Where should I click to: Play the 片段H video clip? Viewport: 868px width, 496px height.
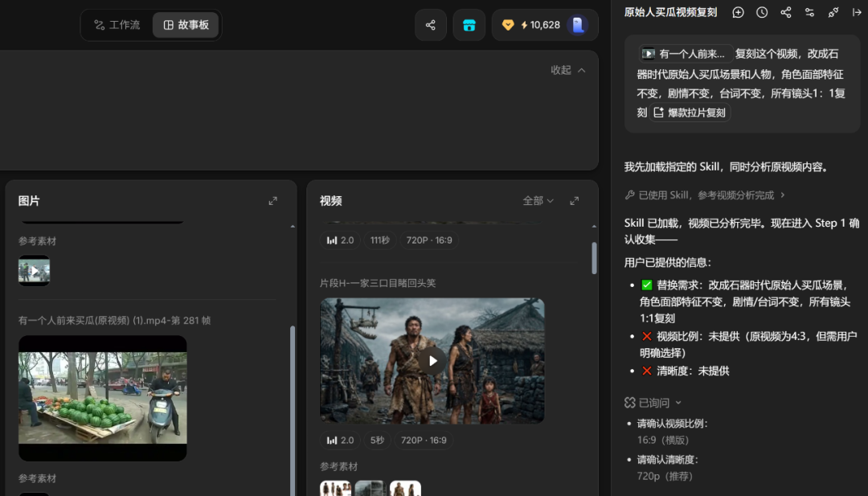pos(432,361)
